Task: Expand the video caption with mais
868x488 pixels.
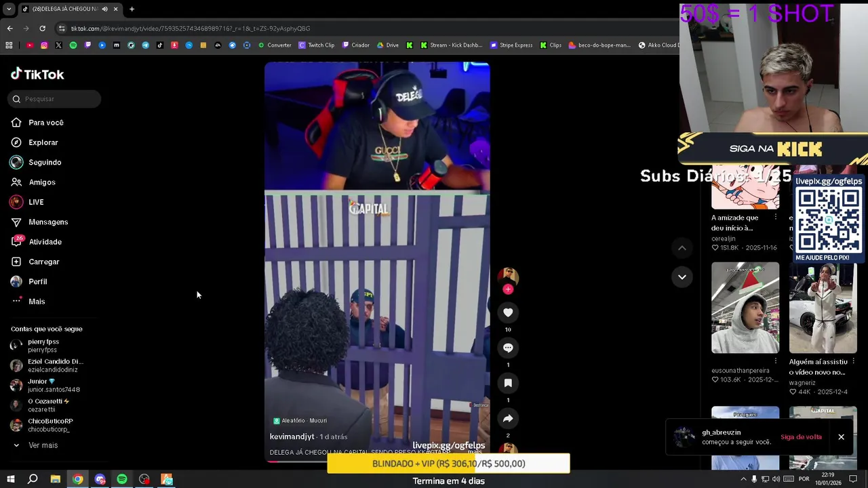Action: (x=475, y=452)
